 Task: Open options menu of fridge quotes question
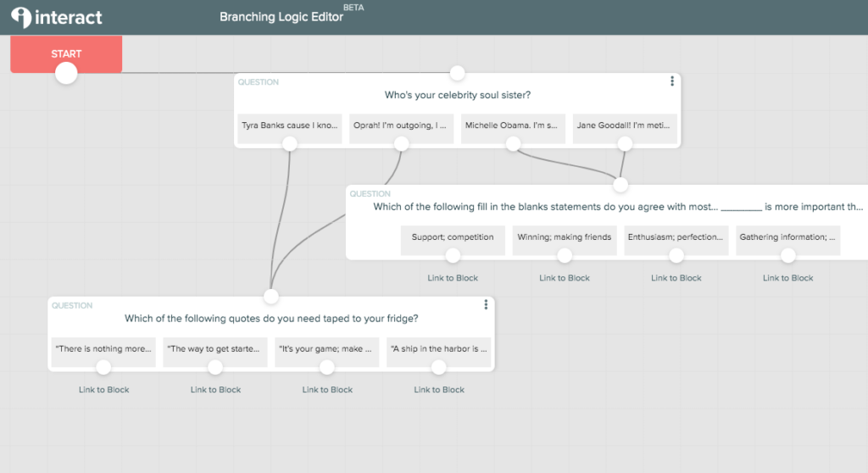tap(486, 304)
